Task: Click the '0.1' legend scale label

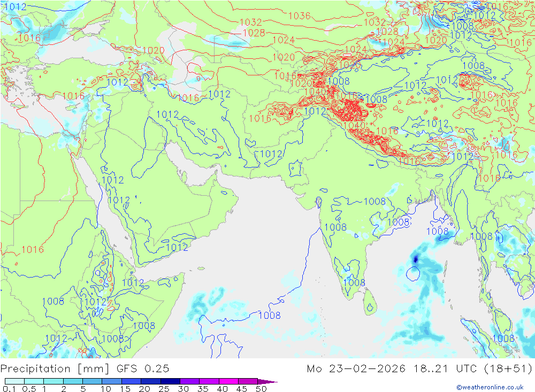Action: point(9,389)
